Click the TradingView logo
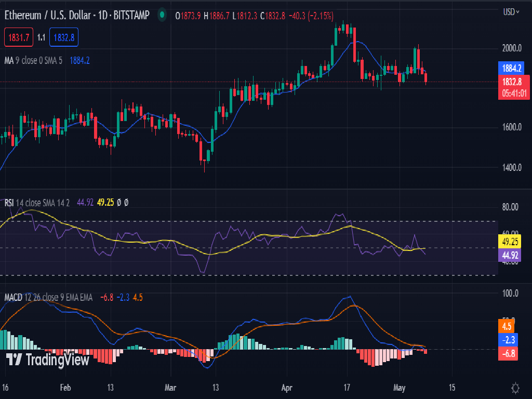Viewport: 532px width, 399px height. [47, 359]
